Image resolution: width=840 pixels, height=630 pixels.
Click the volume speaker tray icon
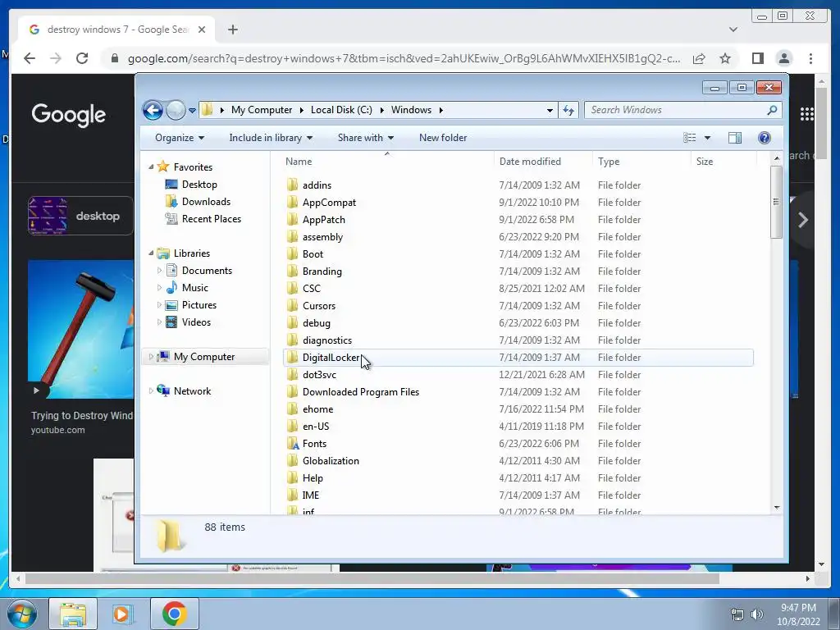point(757,614)
